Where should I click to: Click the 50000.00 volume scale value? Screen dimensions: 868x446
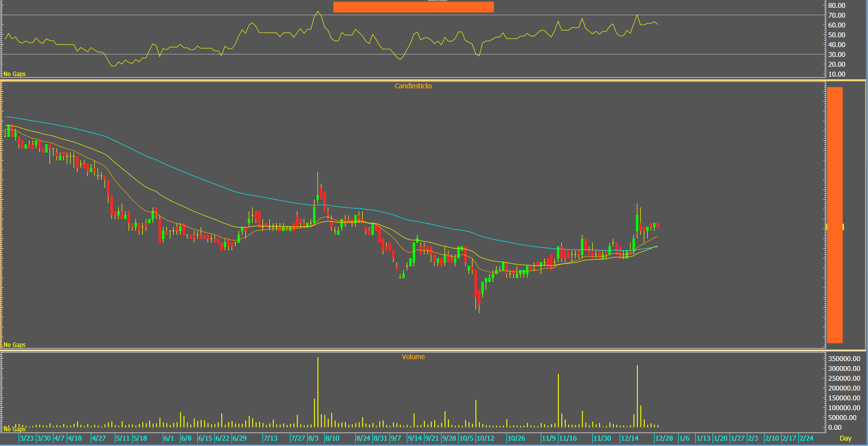coord(842,418)
